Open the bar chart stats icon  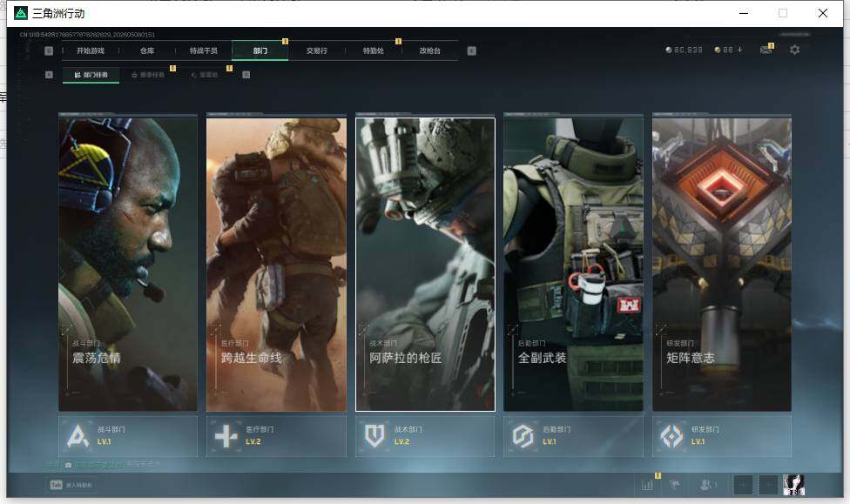coord(647,485)
